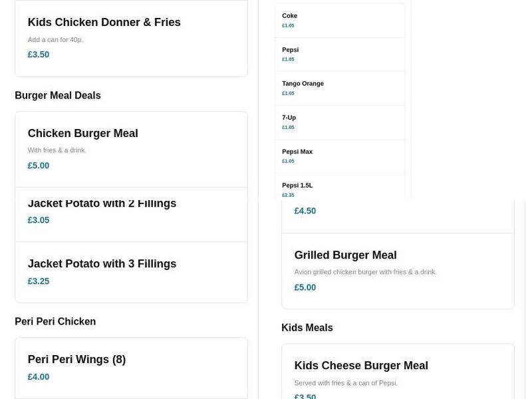Select Tango Orange from drinks

coord(303,83)
